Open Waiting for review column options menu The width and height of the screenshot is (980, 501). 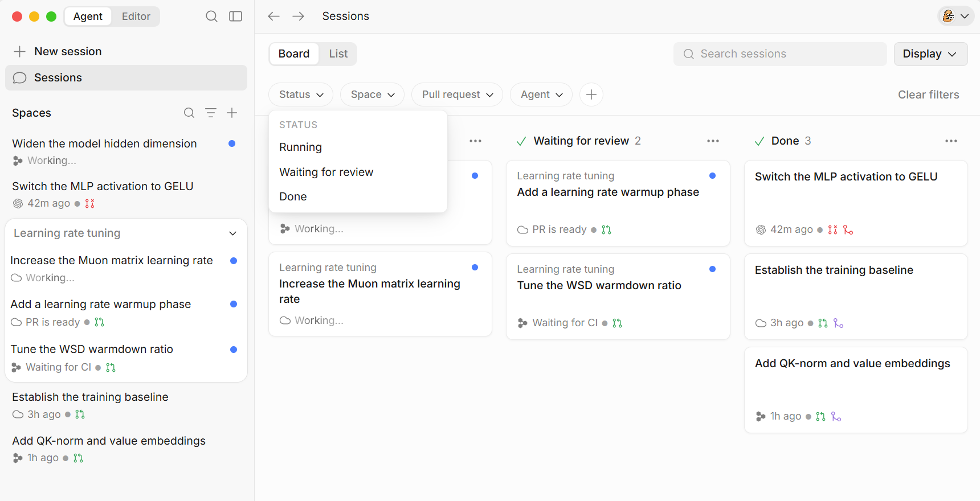[713, 141]
